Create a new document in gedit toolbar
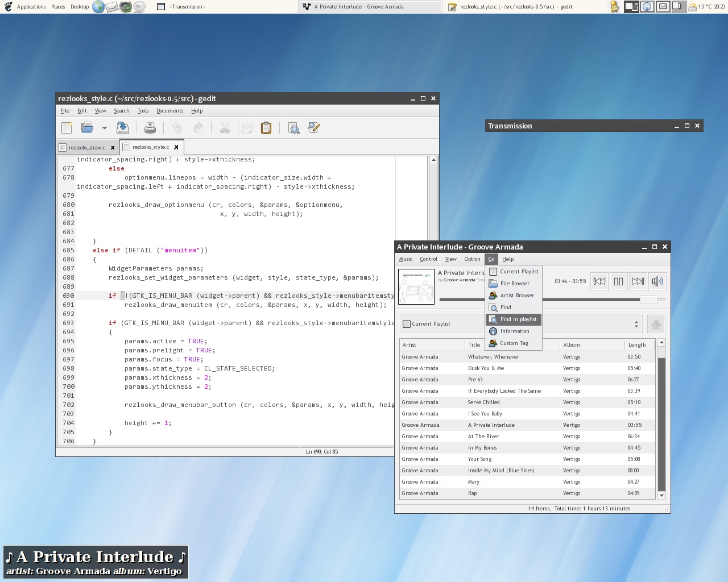Image resolution: width=728 pixels, height=582 pixels. tap(67, 128)
